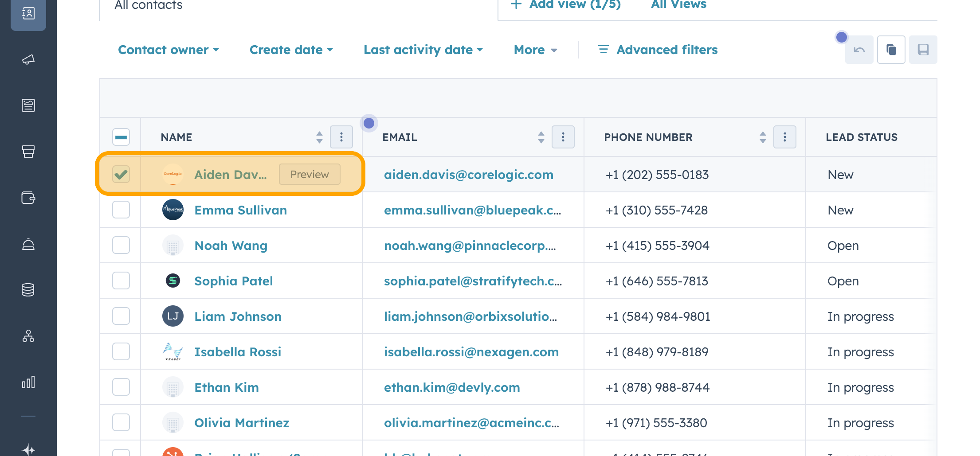Select the Marketing megaphone icon
This screenshot has width=980, height=456.
click(28, 60)
